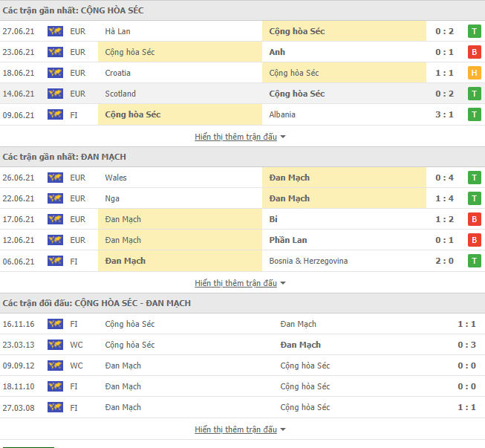Viewport: 485px width, 448px height.
Task: Click the Bosnia & Herzegovina team name
Action: (308, 261)
